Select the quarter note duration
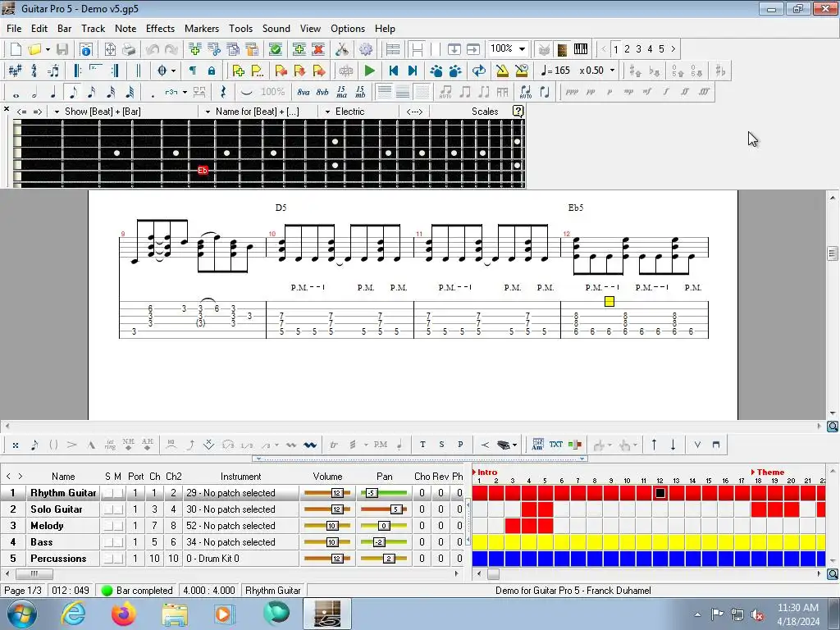Image resolution: width=840 pixels, height=630 pixels. tap(53, 93)
